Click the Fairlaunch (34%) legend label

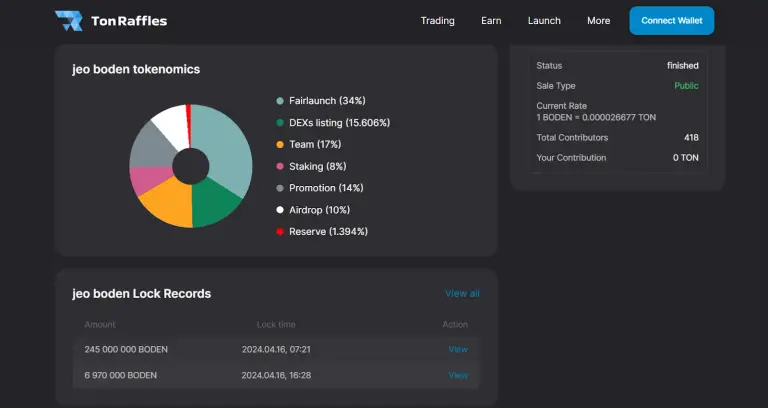click(x=327, y=101)
